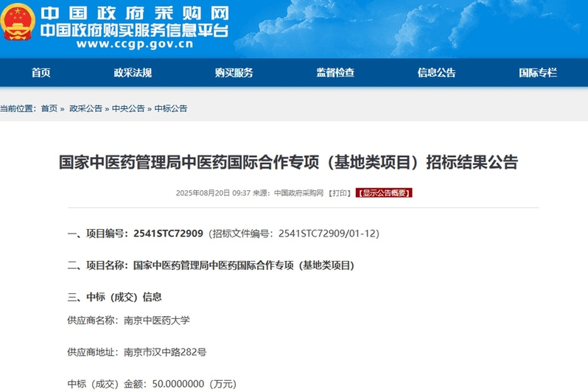Go to 政采公告 via the breadcrumb
The height and width of the screenshot is (392, 588).
tap(85, 108)
